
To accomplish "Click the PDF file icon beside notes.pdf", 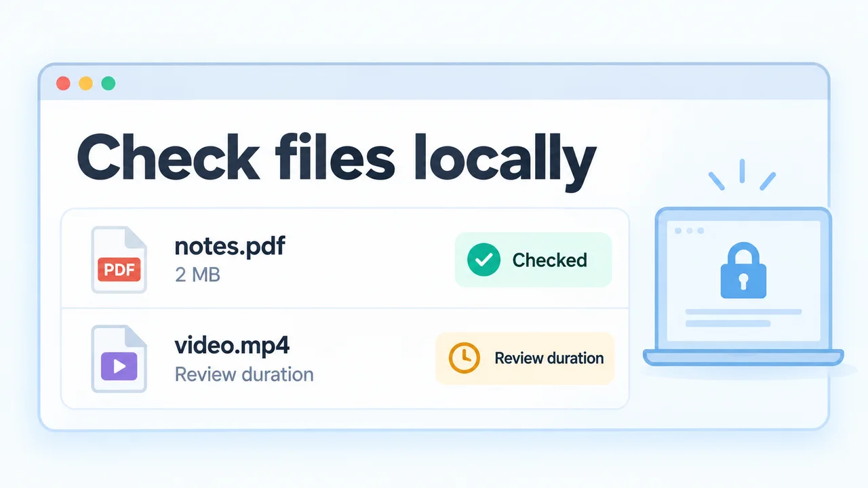I will [x=119, y=260].
